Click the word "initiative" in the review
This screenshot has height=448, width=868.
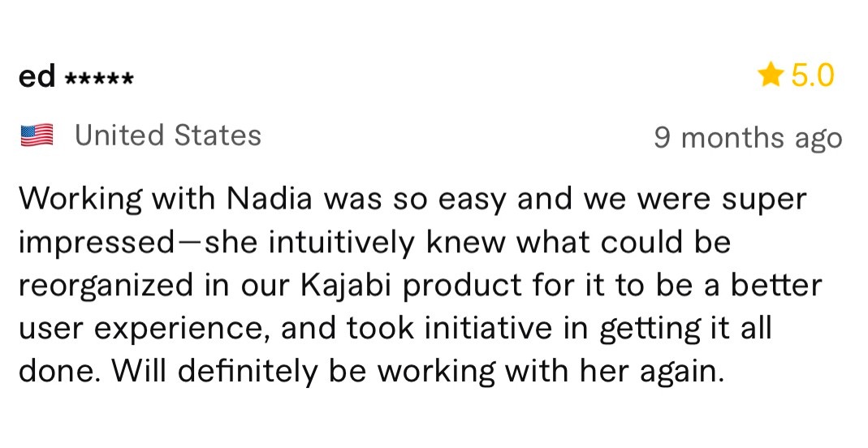pyautogui.click(x=488, y=329)
